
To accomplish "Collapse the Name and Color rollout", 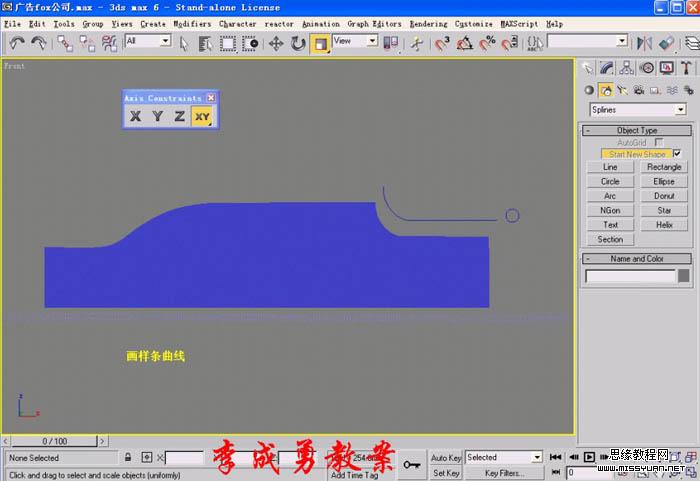I will (637, 259).
